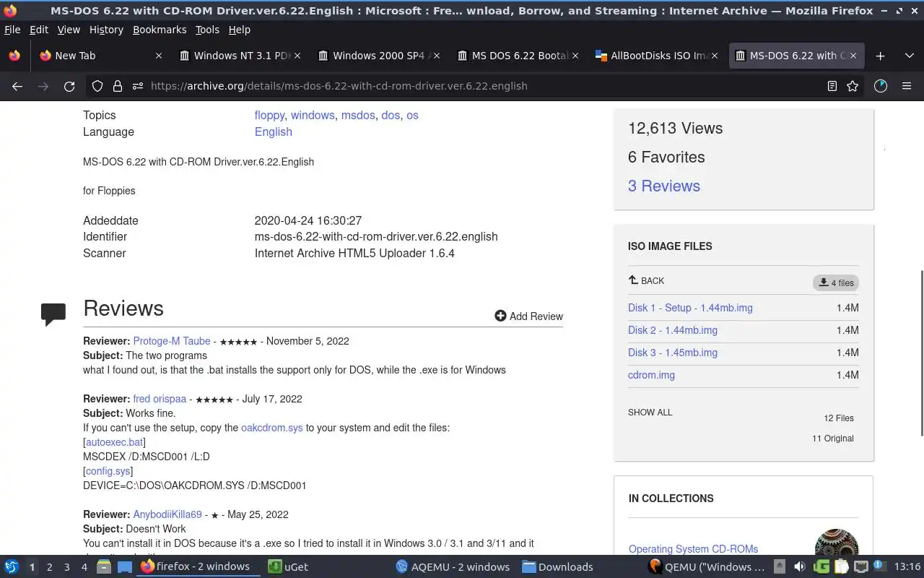Click SHOW ALL files link
The height and width of the screenshot is (578, 924).
(x=650, y=413)
